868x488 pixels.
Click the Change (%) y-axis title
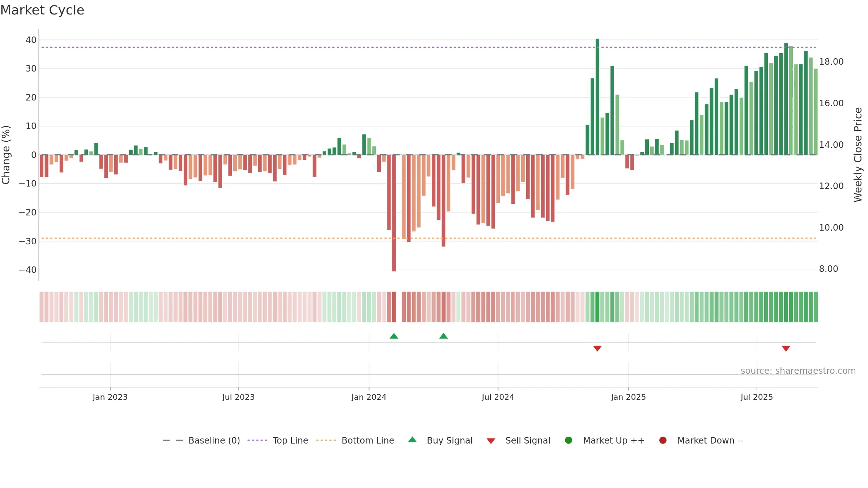coord(6,155)
